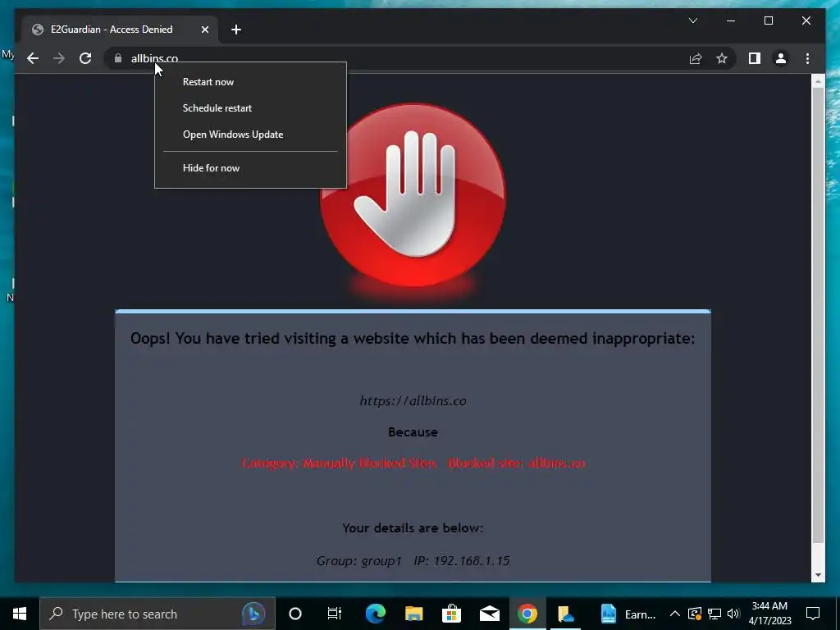Click the scrollbar down arrow
This screenshot has width=840, height=630.
[818, 575]
